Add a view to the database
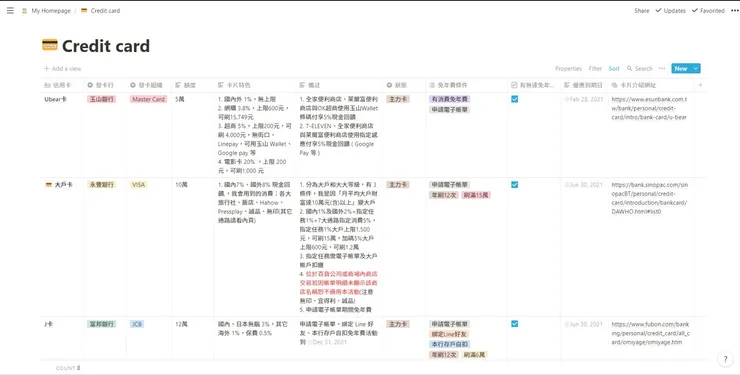 [63, 68]
